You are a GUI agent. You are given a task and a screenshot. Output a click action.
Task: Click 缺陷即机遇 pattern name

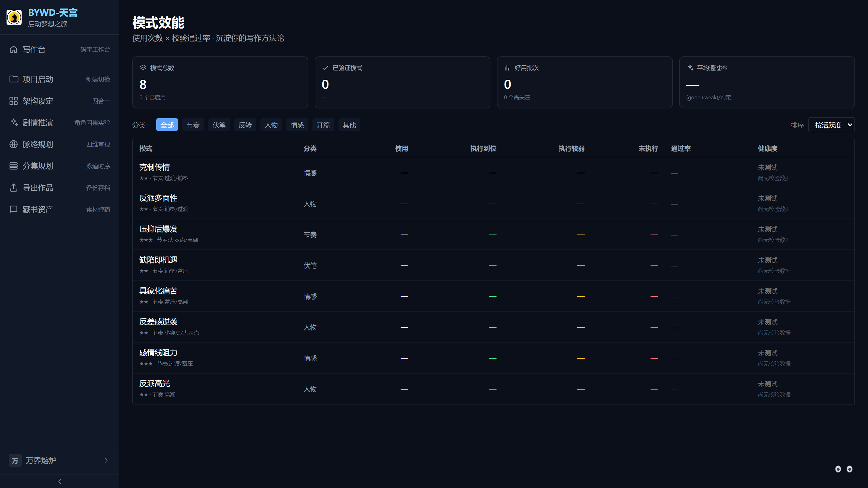(158, 260)
